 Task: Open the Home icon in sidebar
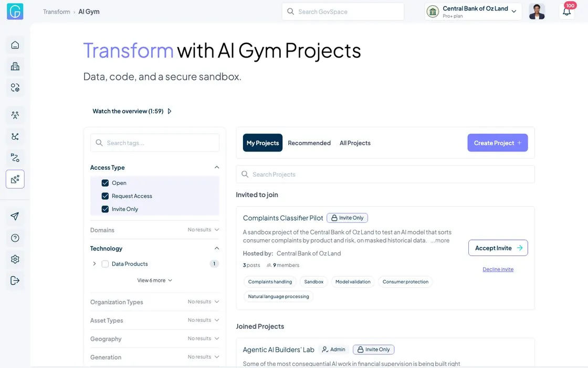15,45
